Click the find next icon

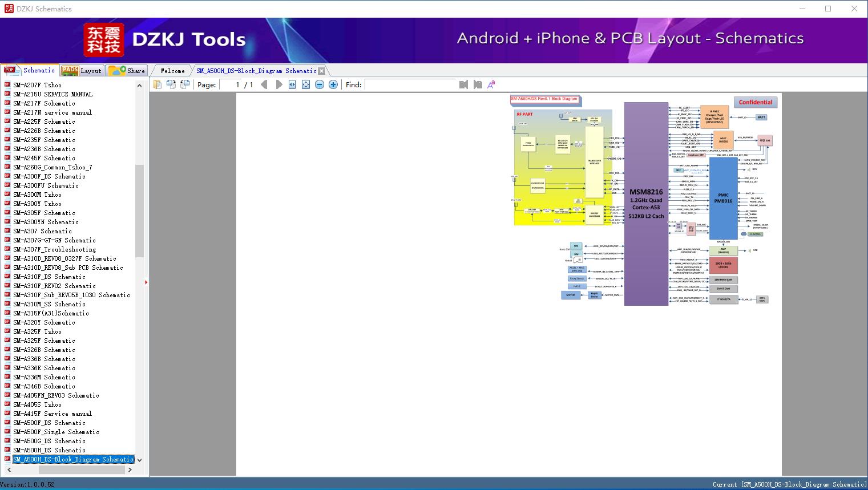click(478, 84)
